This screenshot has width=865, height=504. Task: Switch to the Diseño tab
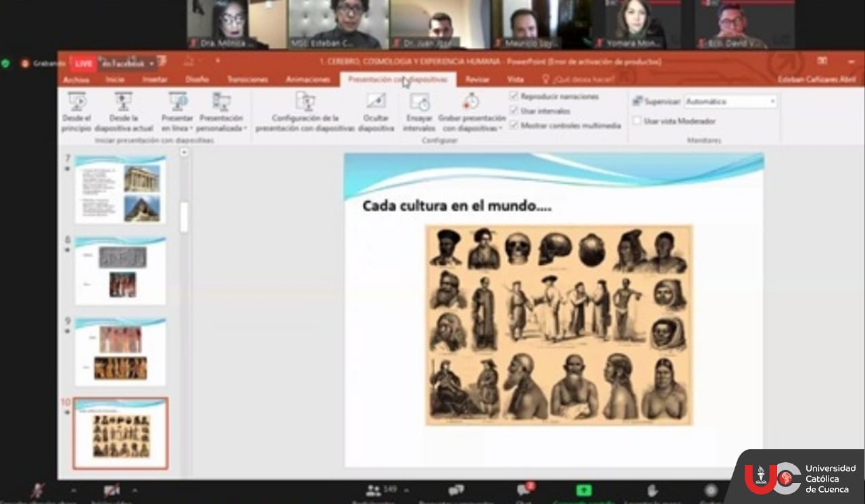197,80
